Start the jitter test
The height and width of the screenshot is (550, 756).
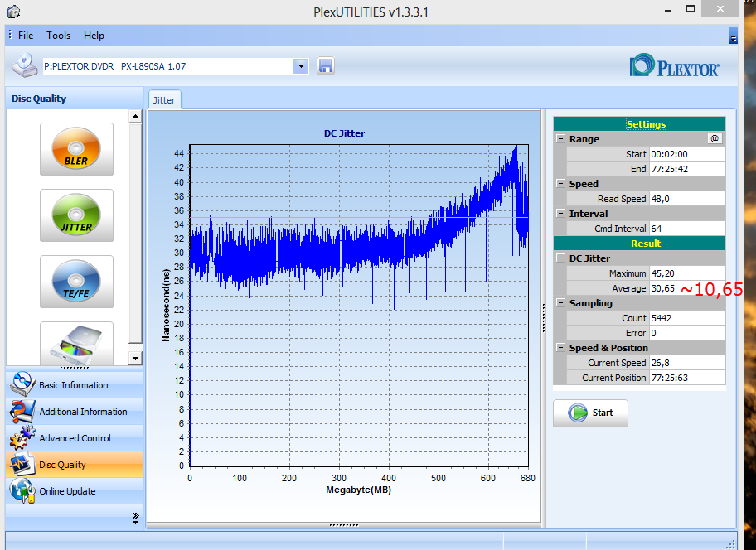tap(590, 412)
